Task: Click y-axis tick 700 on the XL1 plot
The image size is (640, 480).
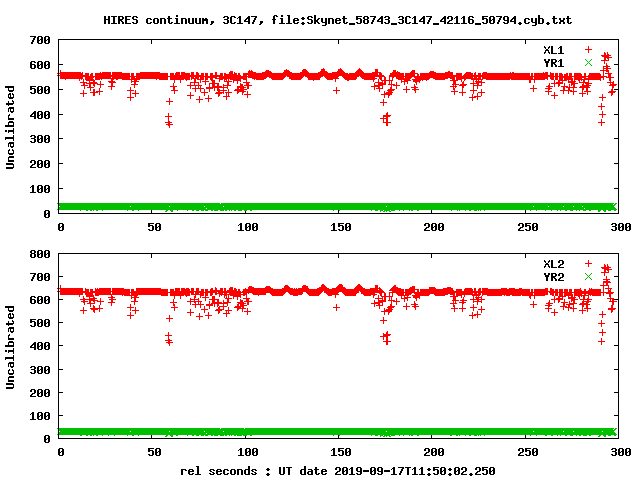Action: pos(40,40)
